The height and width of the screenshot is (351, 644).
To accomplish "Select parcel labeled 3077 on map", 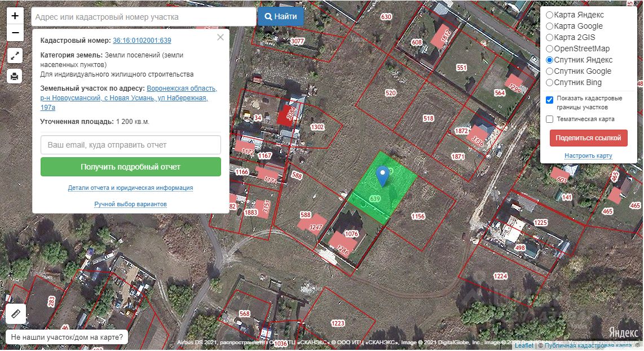I will tap(297, 41).
